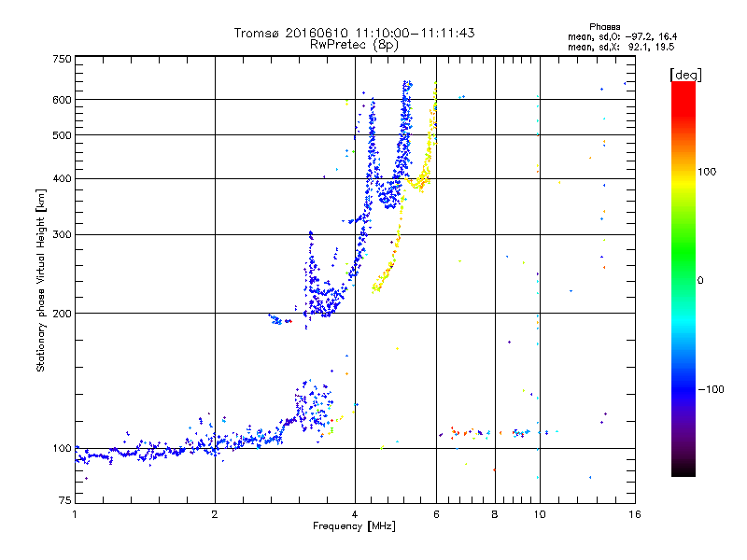747x560 pixels.
Task: Click x-axis tick label '1'
Action: (x=75, y=514)
